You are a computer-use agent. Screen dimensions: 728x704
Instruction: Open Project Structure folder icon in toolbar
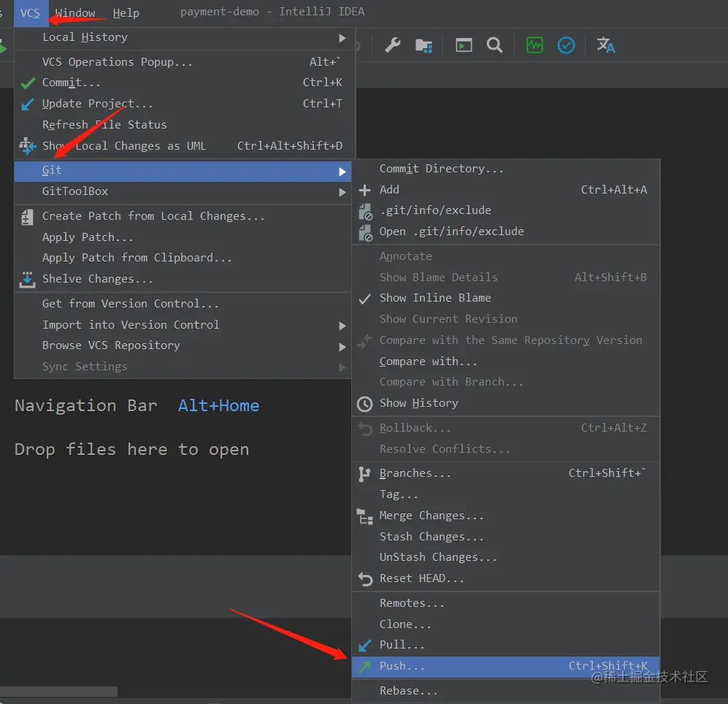pyautogui.click(x=424, y=45)
